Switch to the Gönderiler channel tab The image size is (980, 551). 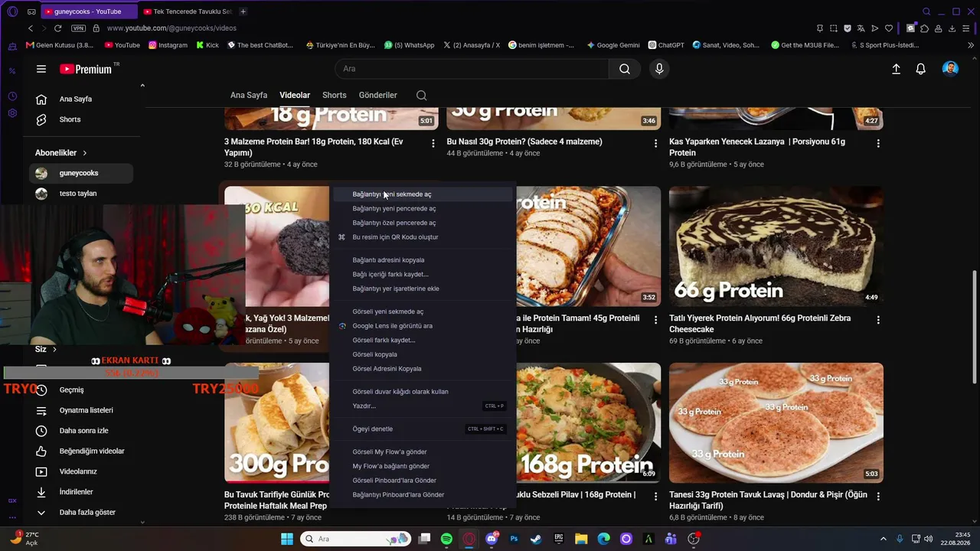(378, 96)
